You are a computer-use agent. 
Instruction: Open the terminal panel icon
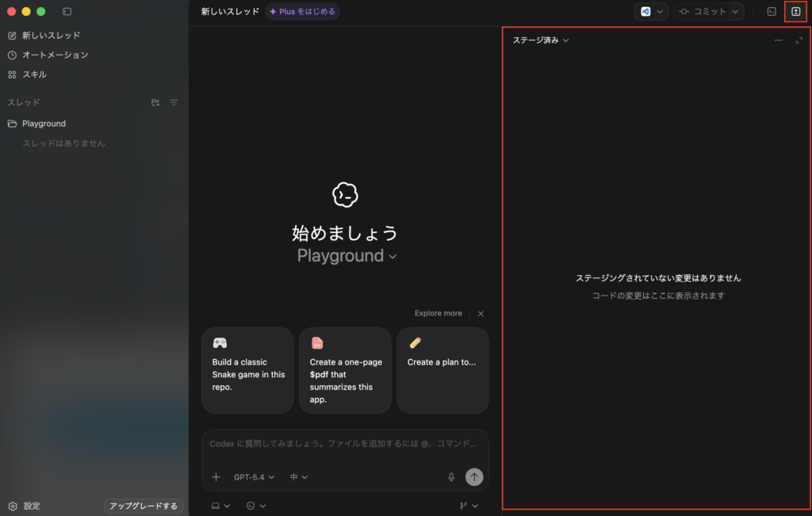(x=771, y=12)
